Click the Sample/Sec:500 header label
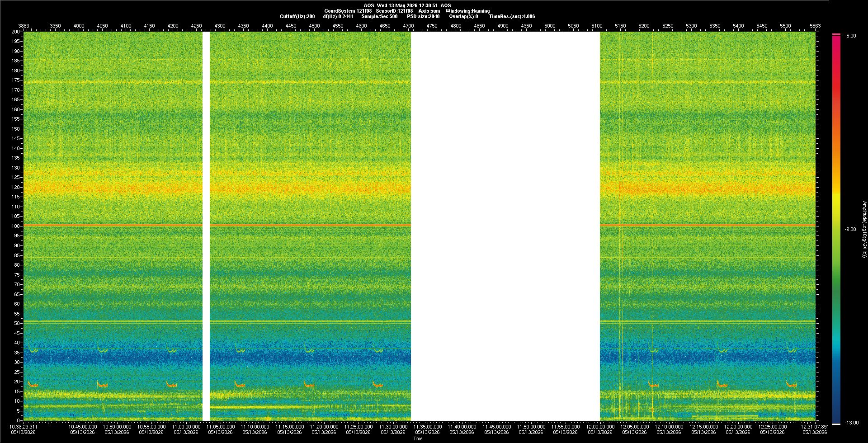Image resolution: width=868 pixels, height=443 pixels. coord(379,16)
